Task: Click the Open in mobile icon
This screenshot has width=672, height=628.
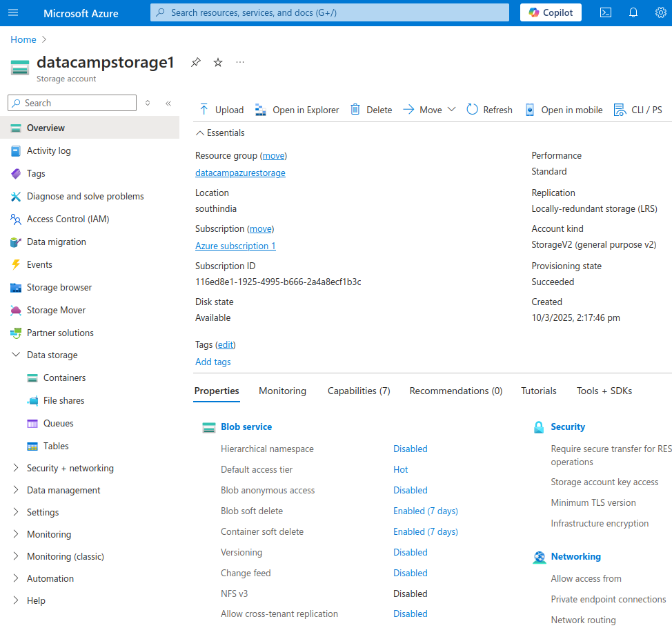Action: pos(530,110)
